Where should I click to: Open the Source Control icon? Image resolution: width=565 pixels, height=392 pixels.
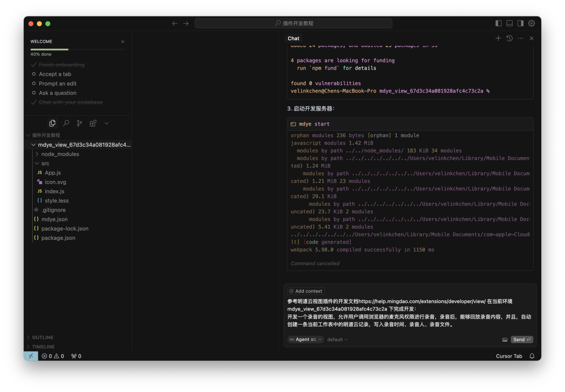(79, 123)
